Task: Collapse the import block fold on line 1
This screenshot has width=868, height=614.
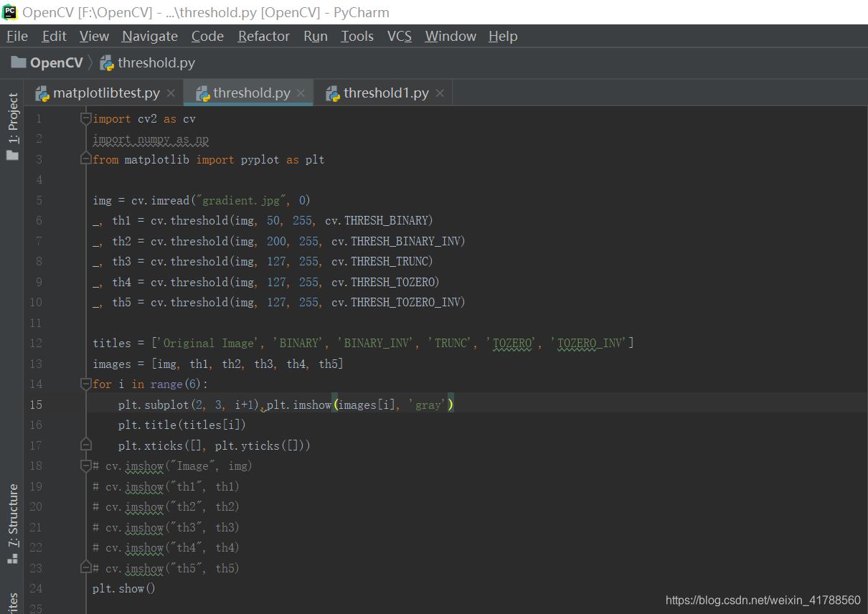Action: [86, 118]
